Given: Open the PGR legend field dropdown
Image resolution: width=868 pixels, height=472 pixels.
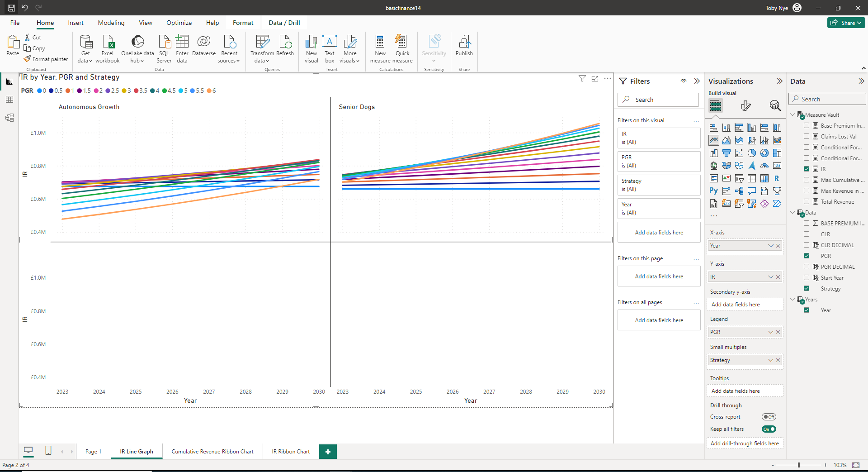Looking at the screenshot, I should tap(770, 332).
